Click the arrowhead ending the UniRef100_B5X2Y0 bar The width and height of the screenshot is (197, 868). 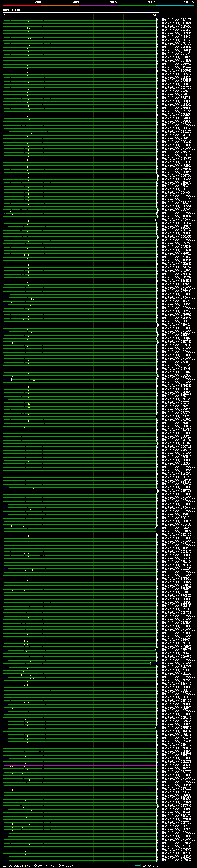(155, 416)
